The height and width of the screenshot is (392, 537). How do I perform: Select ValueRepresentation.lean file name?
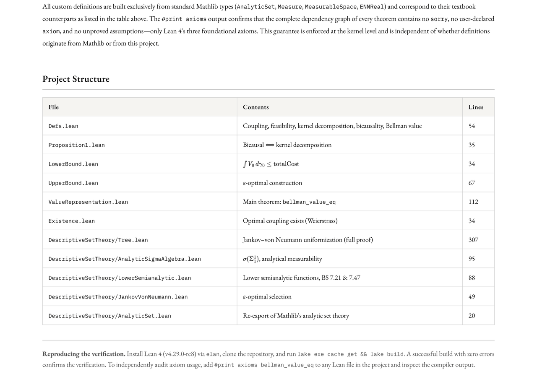point(88,202)
